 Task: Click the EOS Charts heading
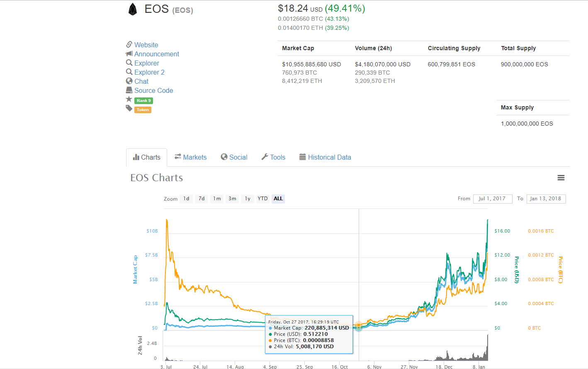pyautogui.click(x=157, y=178)
